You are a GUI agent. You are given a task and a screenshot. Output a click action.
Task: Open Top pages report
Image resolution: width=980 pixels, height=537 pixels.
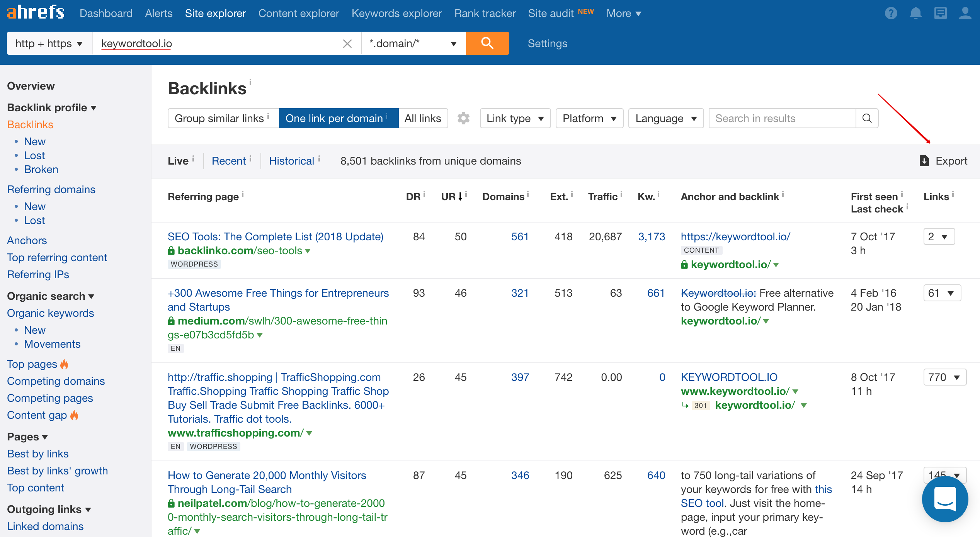point(32,364)
